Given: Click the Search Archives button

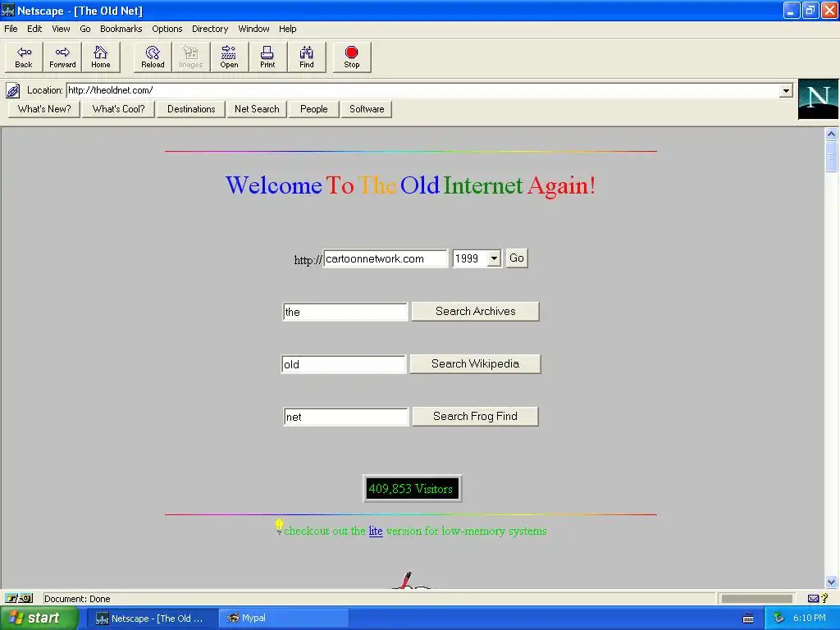Looking at the screenshot, I should pyautogui.click(x=475, y=311).
